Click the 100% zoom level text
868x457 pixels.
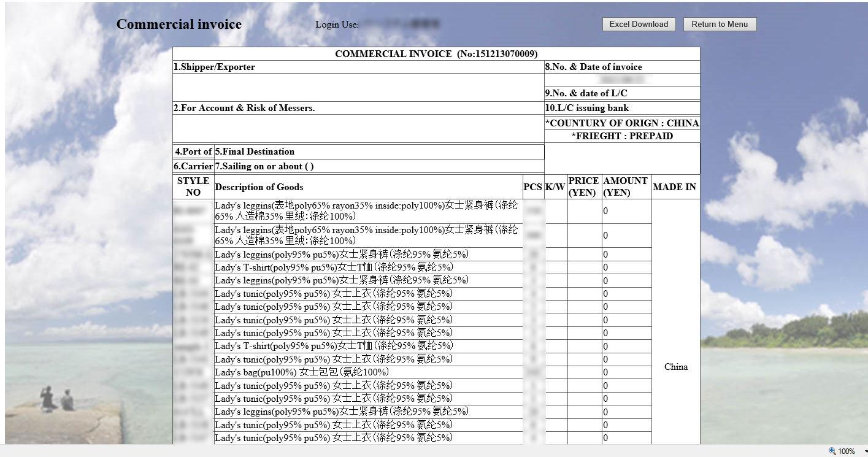click(x=847, y=451)
